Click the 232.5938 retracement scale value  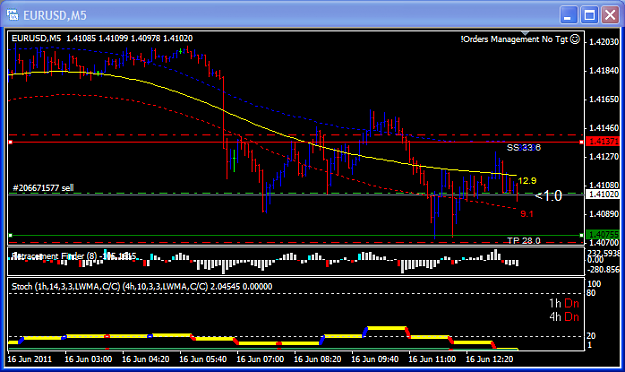[604, 253]
